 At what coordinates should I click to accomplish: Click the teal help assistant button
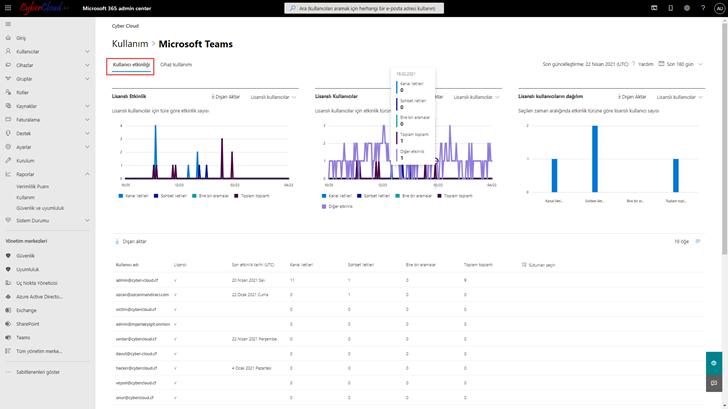click(x=714, y=363)
